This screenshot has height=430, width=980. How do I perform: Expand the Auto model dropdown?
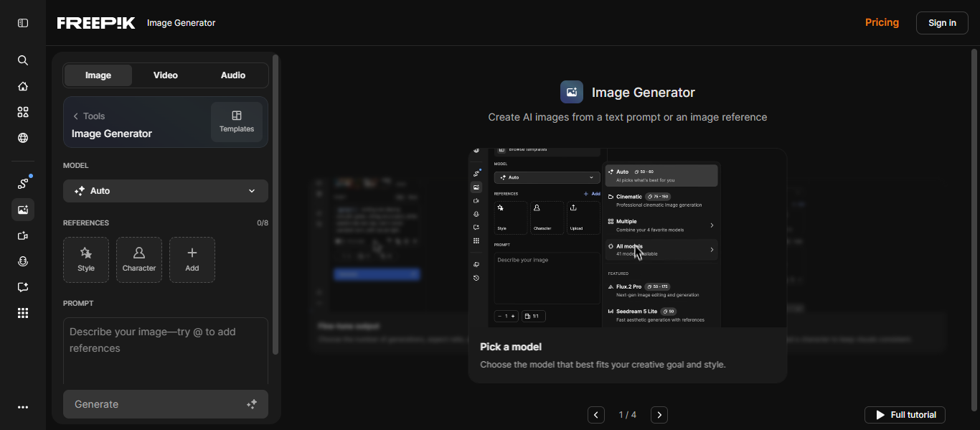(166, 191)
